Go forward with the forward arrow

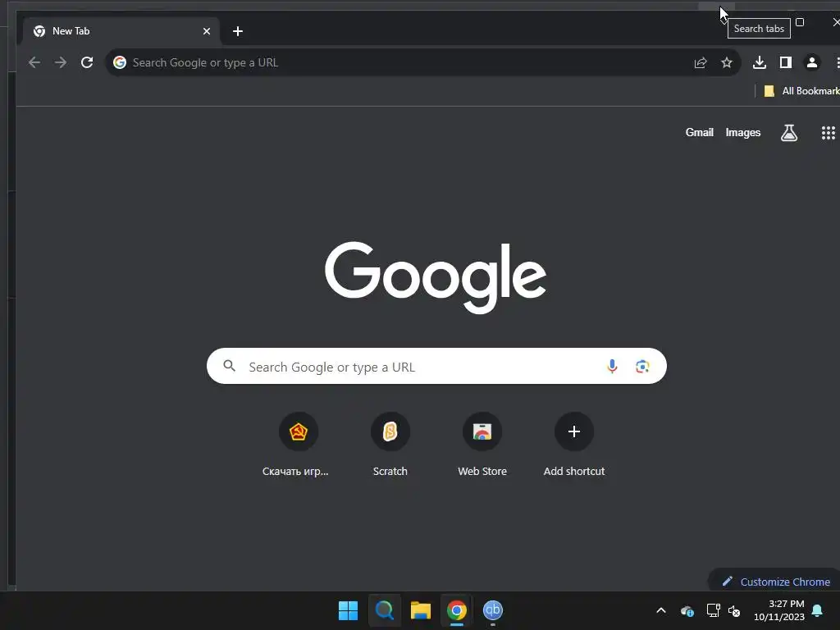[61, 62]
